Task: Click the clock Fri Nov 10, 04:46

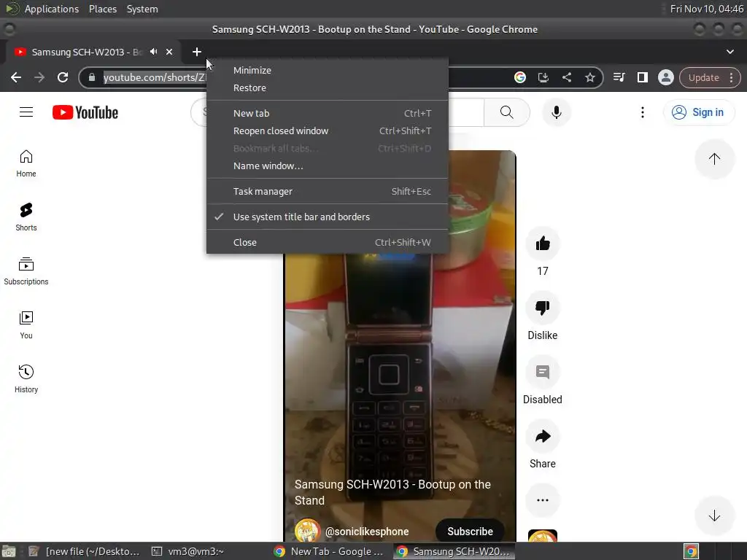Action: [706, 9]
